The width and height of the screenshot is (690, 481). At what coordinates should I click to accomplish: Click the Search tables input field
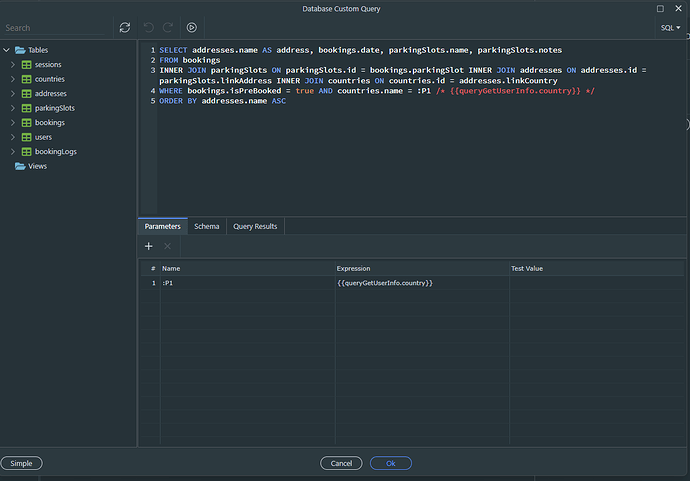point(55,28)
